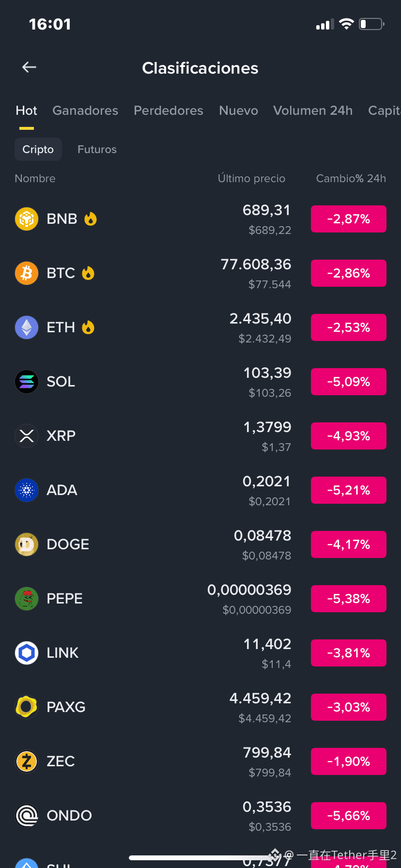Switch to the Futuros filter
Image resolution: width=401 pixels, height=868 pixels.
pos(97,149)
